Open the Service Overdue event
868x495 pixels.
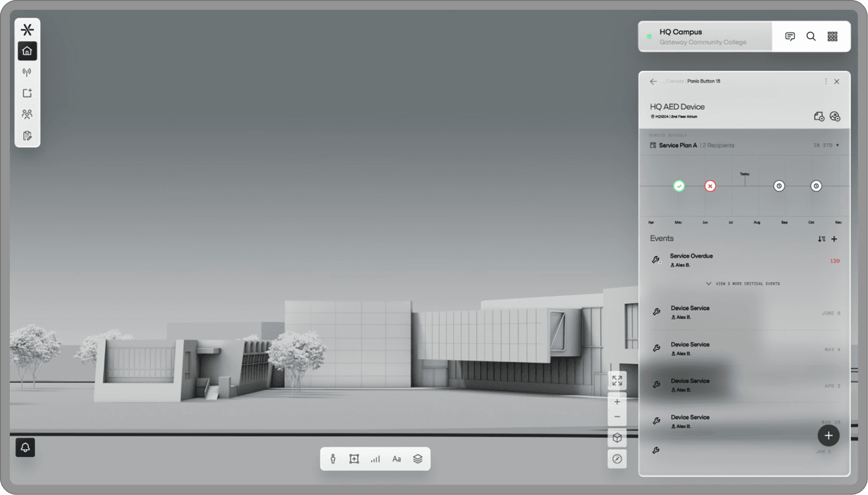(x=692, y=260)
